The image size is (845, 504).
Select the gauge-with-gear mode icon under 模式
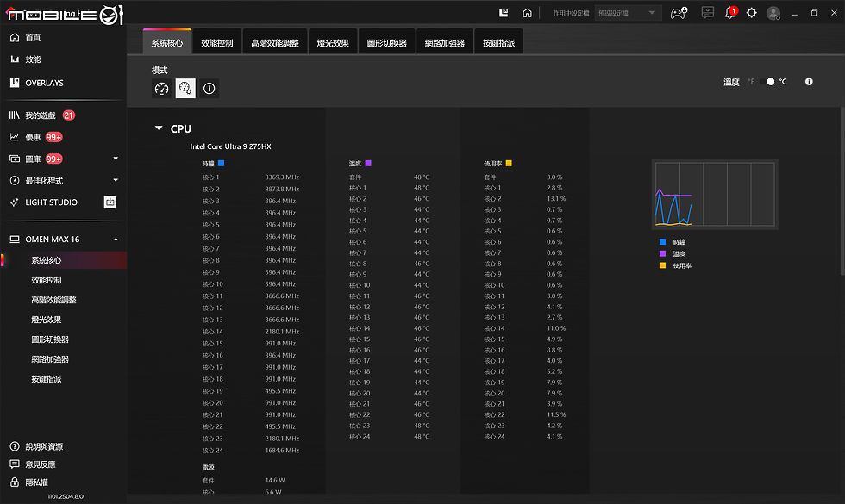[x=185, y=88]
